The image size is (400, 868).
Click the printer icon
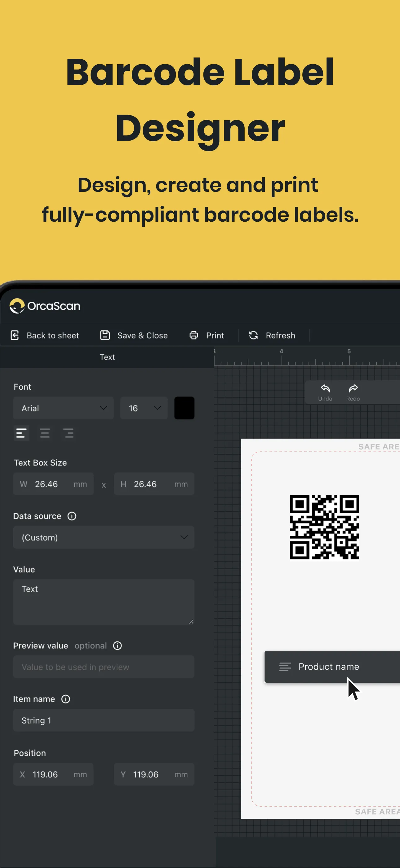193,335
